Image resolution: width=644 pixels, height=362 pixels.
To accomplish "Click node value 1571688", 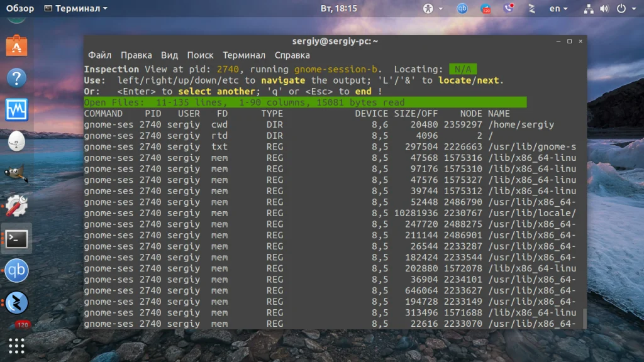I will (x=463, y=313).
